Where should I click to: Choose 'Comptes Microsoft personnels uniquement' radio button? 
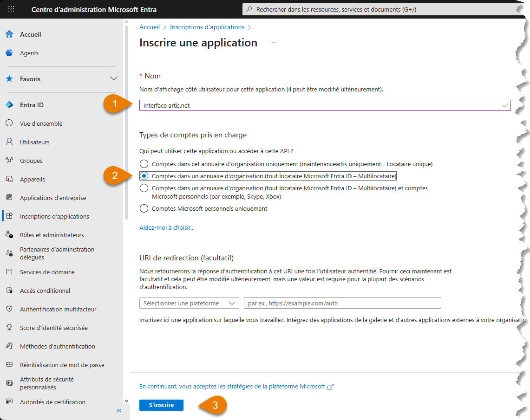click(144, 208)
